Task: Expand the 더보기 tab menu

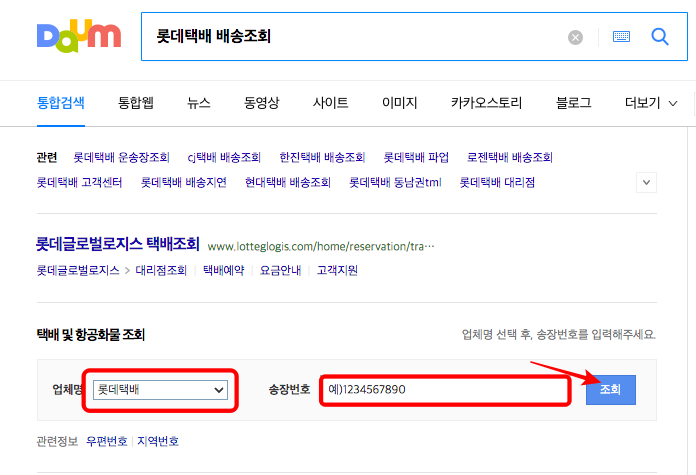Action: coord(651,103)
